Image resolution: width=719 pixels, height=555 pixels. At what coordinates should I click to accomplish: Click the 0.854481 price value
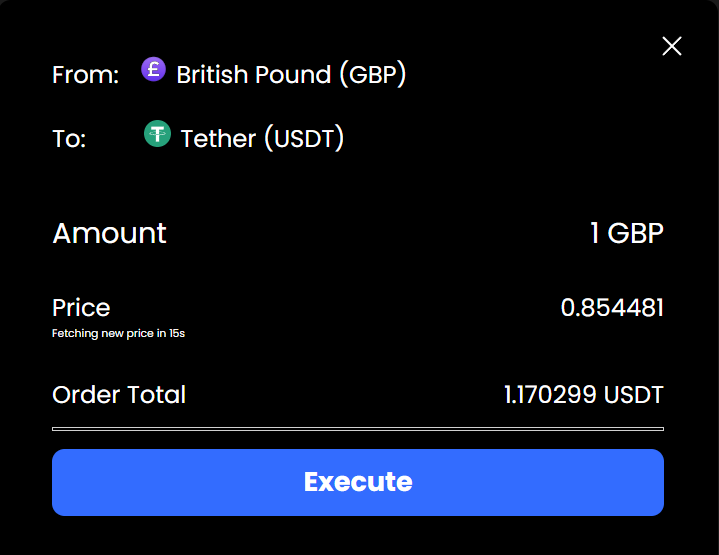tap(612, 308)
